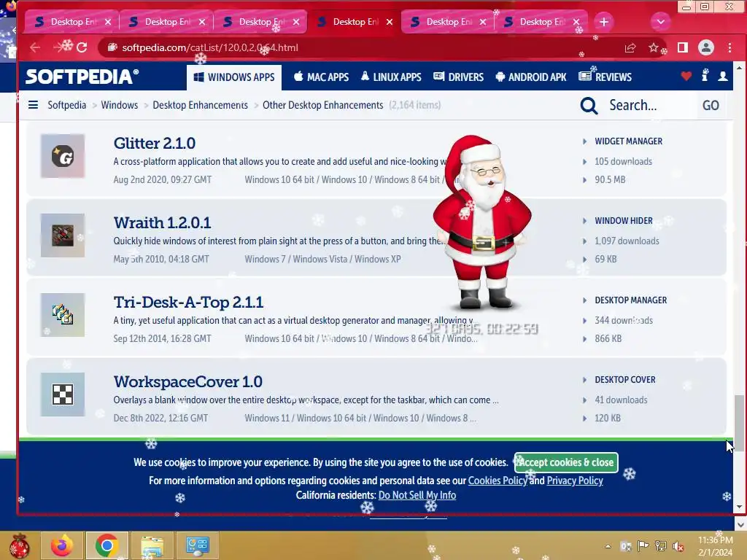Open the Christmas ornament start button
The image size is (747, 560).
tap(19, 545)
